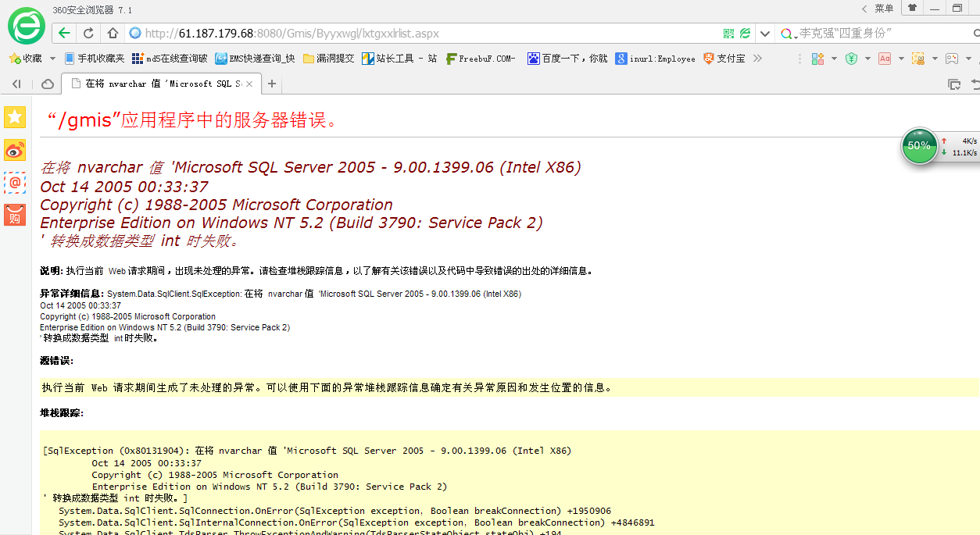Open the sidebar Weibo icon
980x535 pixels.
(15, 150)
